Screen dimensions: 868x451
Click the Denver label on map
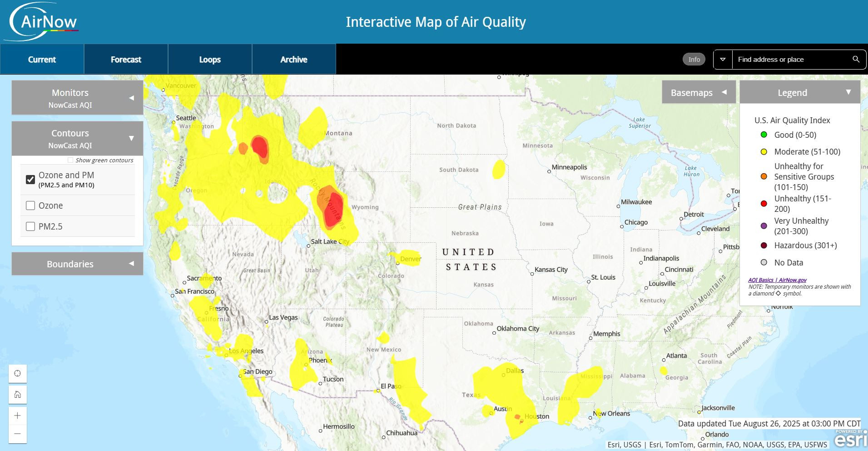click(x=411, y=259)
